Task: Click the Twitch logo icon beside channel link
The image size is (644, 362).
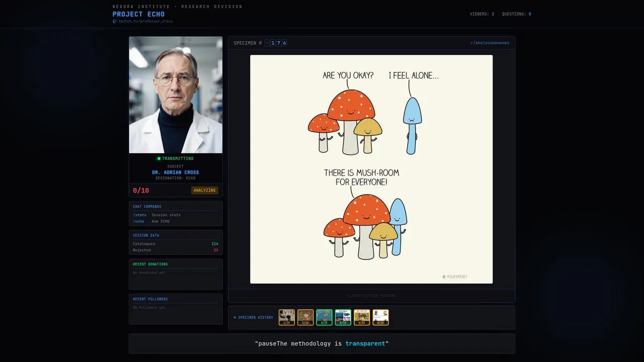Action: tap(115, 22)
